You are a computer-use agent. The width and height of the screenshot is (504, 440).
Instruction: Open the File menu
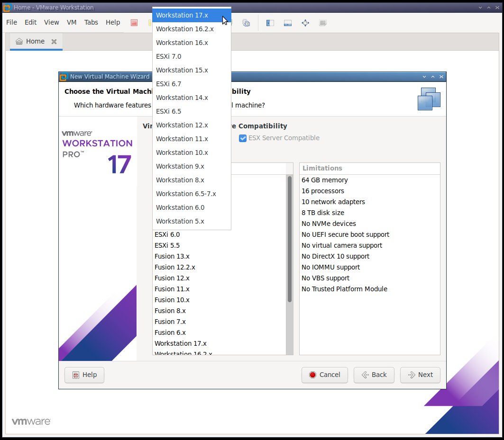point(11,22)
